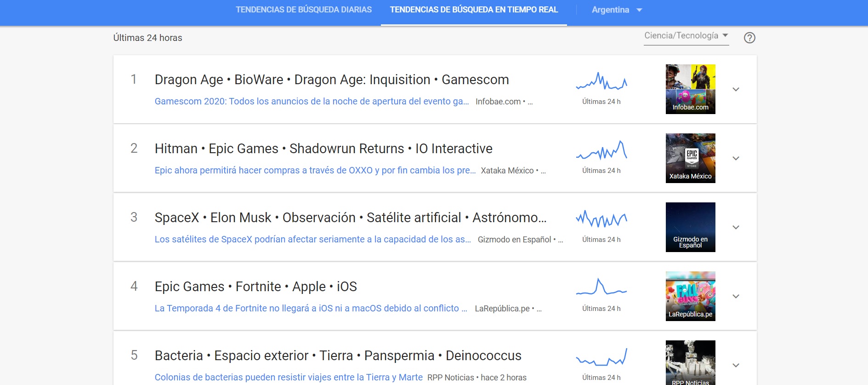Open the Argentina country dropdown

(x=617, y=10)
